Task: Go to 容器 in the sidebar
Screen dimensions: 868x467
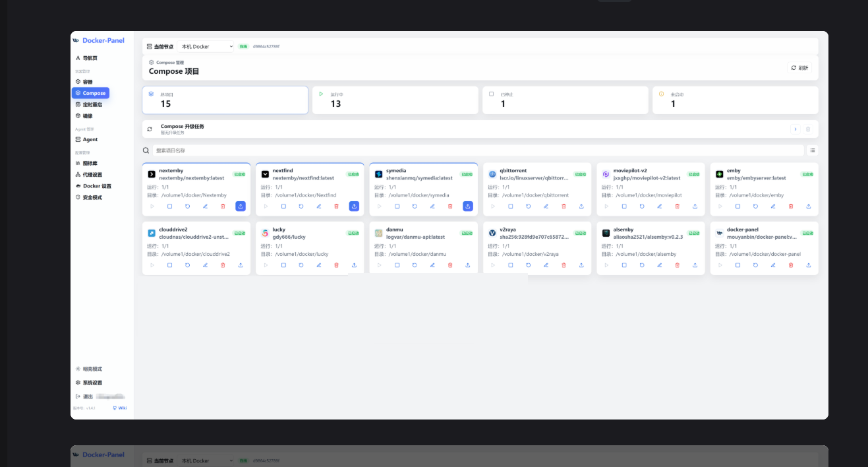Action: click(x=84, y=82)
